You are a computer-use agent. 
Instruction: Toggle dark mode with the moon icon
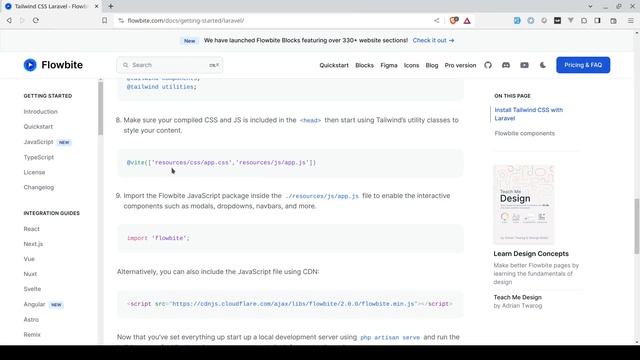tap(542, 65)
